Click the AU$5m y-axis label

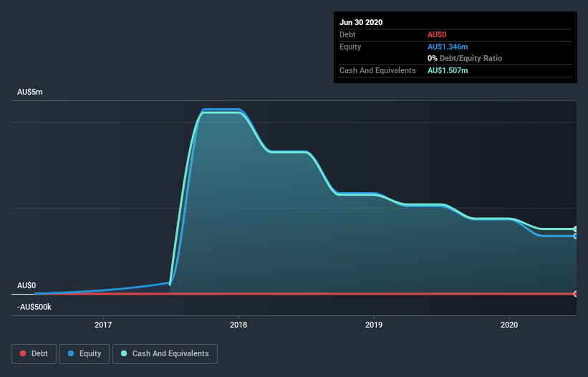point(30,92)
